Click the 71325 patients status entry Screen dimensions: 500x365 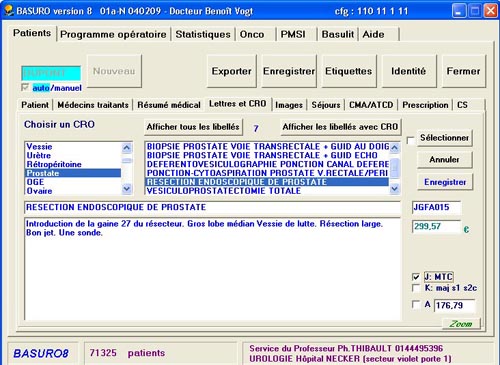(x=127, y=353)
